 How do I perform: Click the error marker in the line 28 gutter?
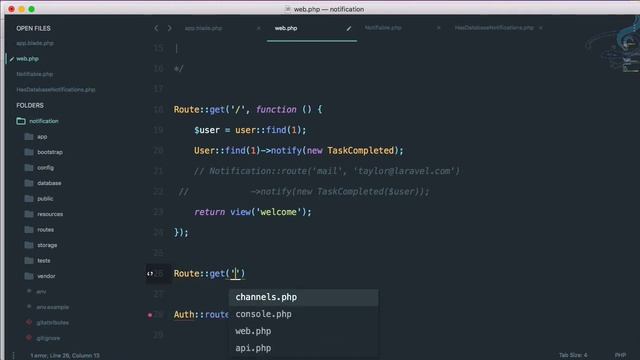click(x=150, y=315)
